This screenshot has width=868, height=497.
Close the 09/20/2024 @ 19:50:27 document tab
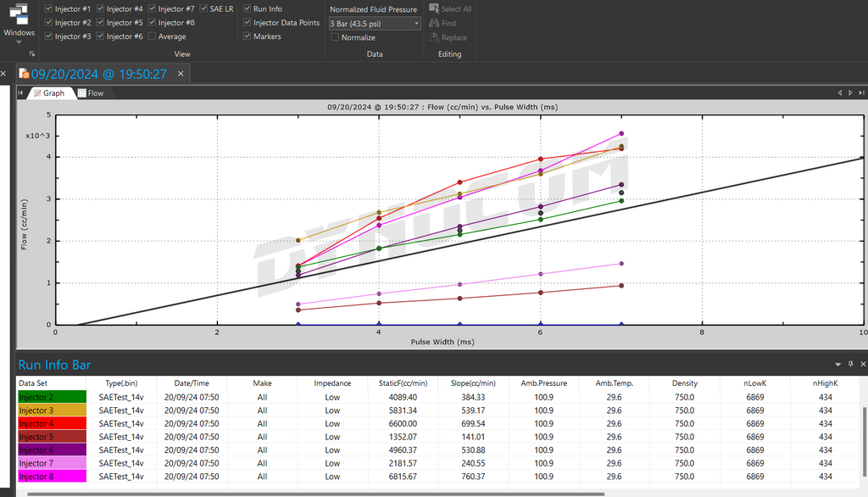pyautogui.click(x=181, y=74)
